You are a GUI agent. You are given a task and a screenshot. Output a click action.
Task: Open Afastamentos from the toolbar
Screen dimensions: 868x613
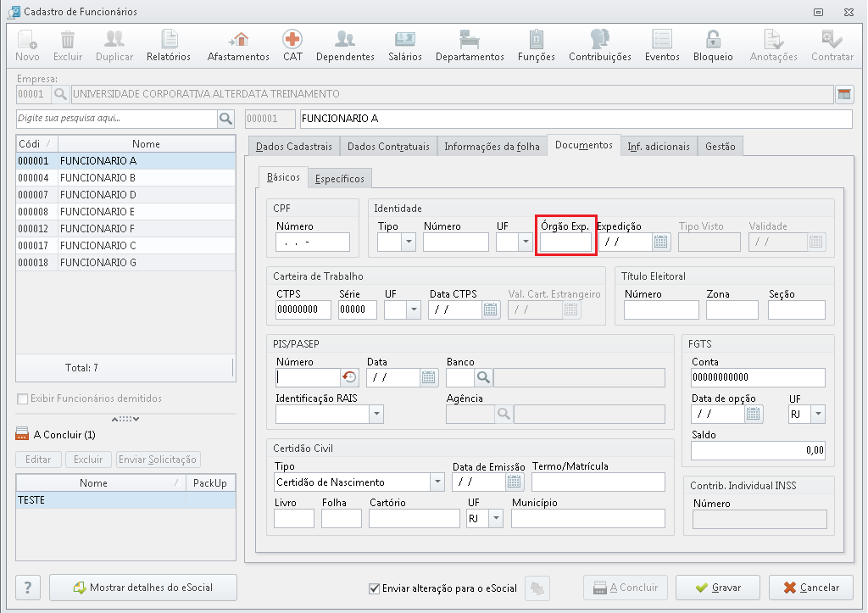(x=238, y=46)
